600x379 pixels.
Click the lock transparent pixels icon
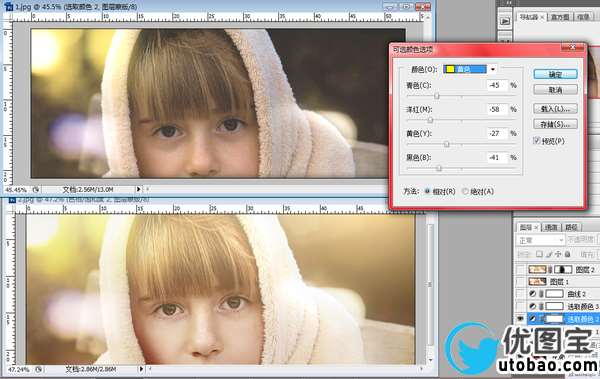coord(539,254)
